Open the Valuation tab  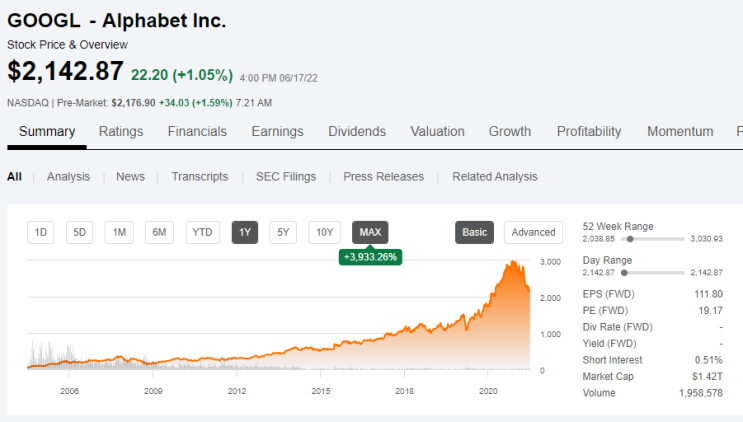pyautogui.click(x=437, y=132)
